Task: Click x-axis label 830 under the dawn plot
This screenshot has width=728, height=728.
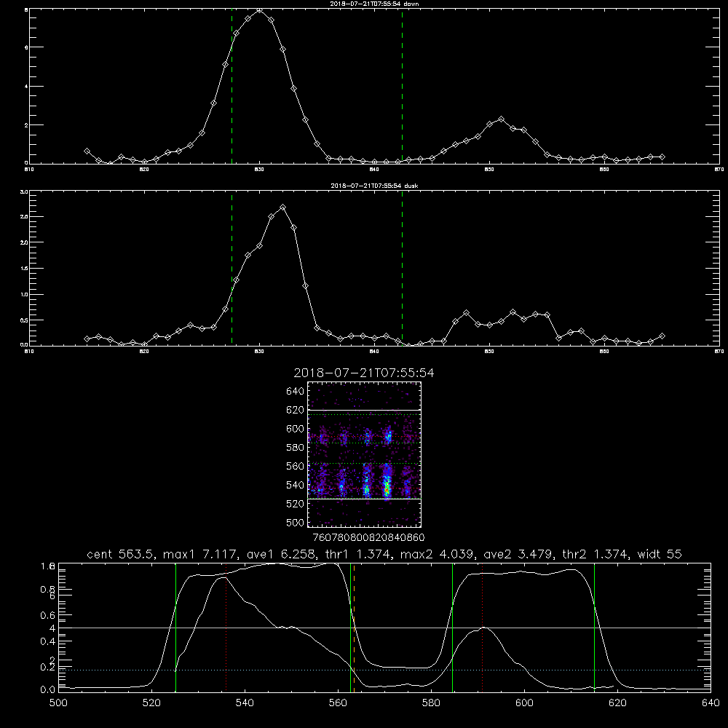Action: pyautogui.click(x=260, y=170)
